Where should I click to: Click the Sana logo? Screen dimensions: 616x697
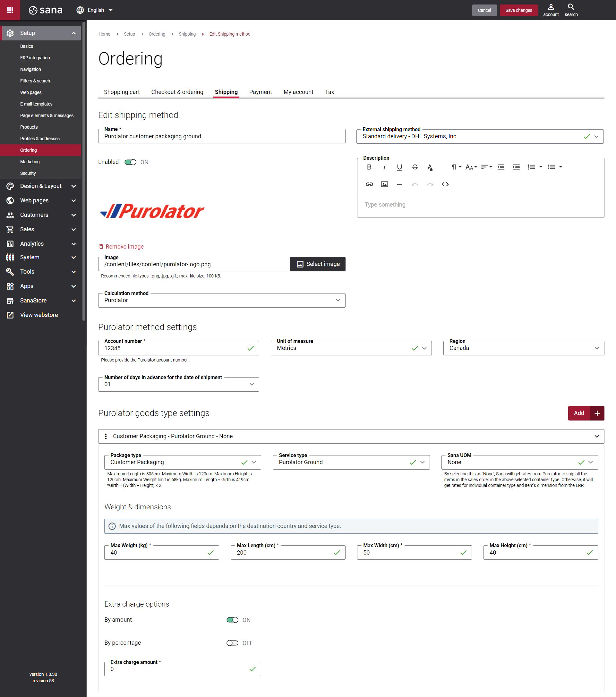click(x=46, y=10)
